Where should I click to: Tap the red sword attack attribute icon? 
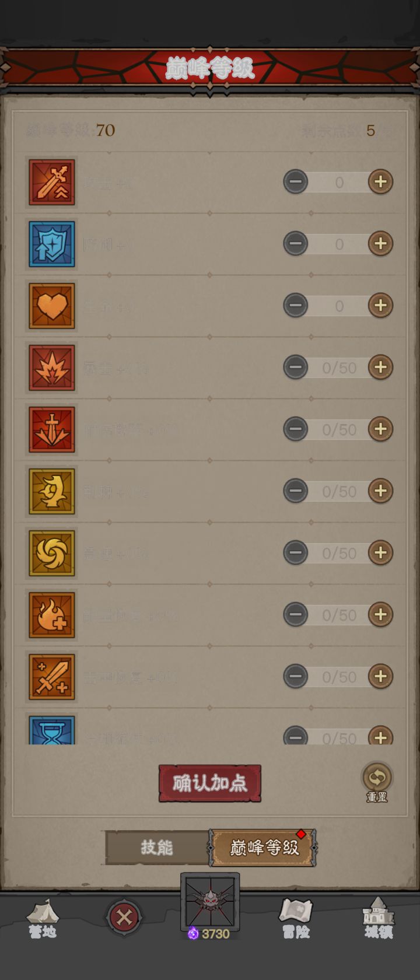click(52, 182)
